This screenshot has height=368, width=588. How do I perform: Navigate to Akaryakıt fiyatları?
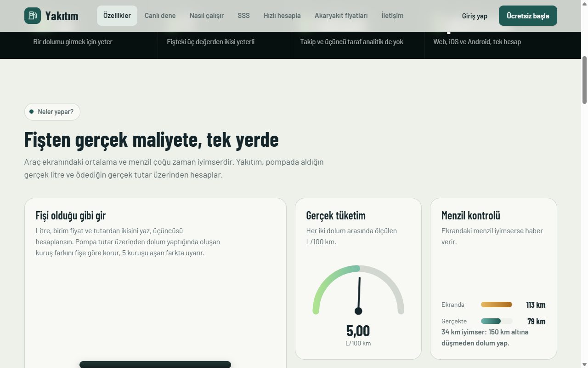click(341, 16)
